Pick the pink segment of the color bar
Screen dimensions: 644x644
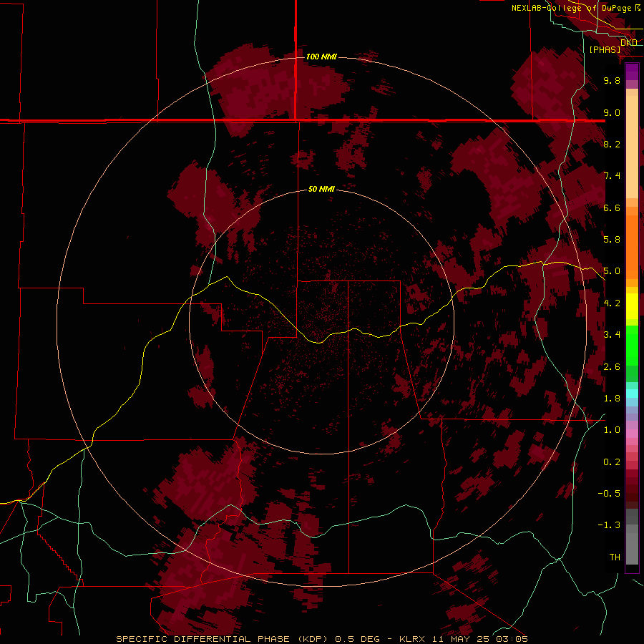(632, 434)
